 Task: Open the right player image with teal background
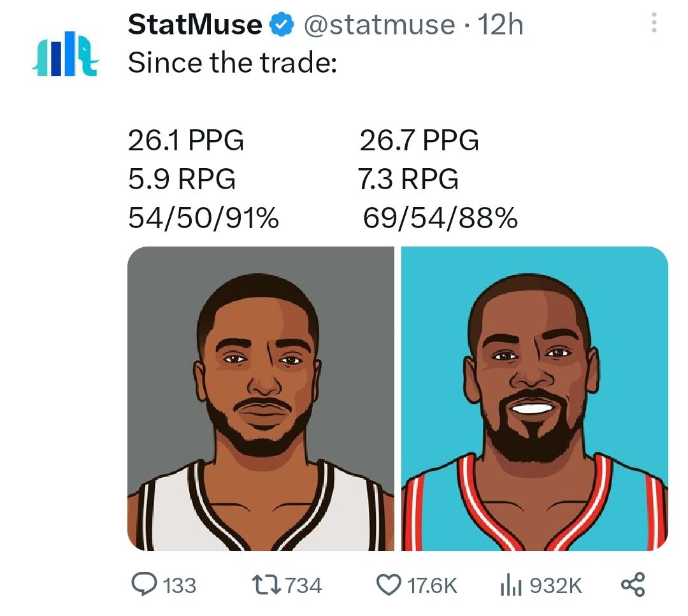pyautogui.click(x=534, y=399)
